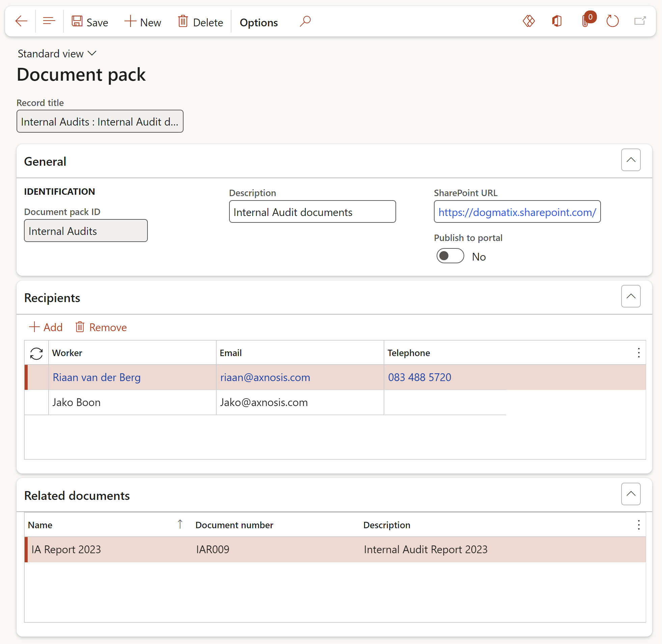Save the document pack record
Image resolution: width=662 pixels, height=644 pixels.
tap(90, 22)
